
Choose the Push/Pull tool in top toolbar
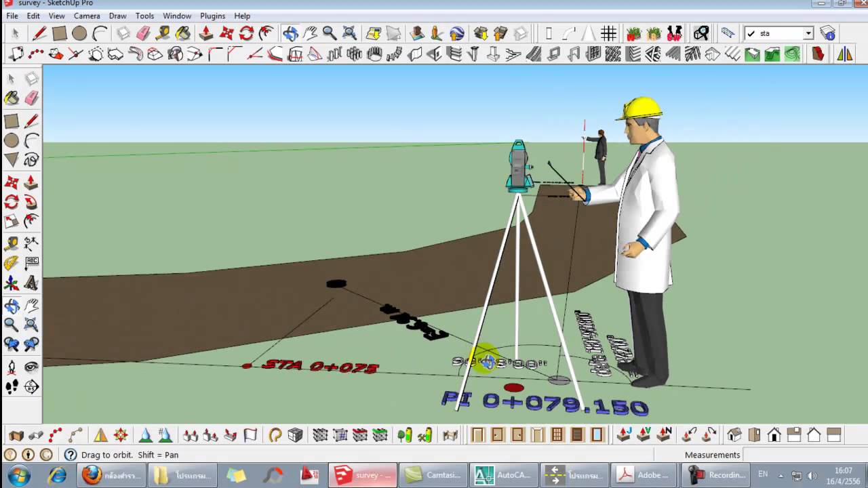coord(207,33)
